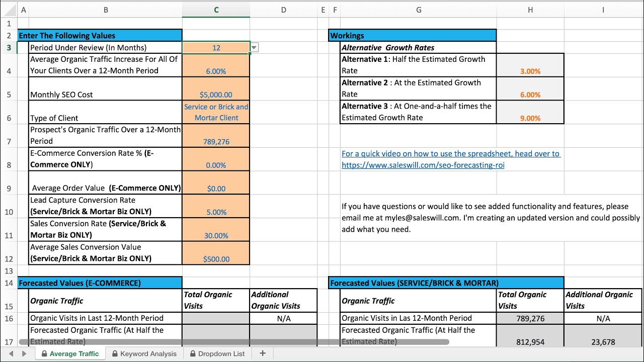Select the 'Enter The Following Values' header cell
Image resolution: width=644 pixels, height=362 pixels.
click(x=100, y=36)
